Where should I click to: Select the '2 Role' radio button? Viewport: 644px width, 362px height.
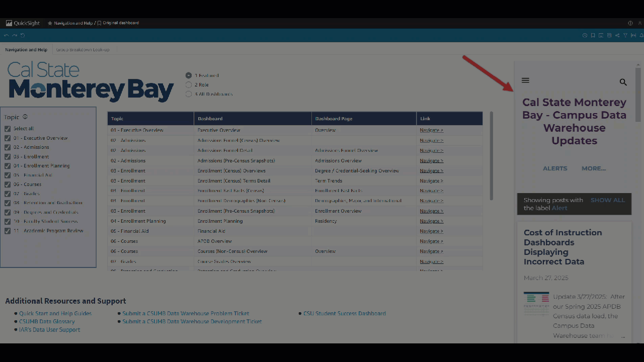click(x=189, y=84)
